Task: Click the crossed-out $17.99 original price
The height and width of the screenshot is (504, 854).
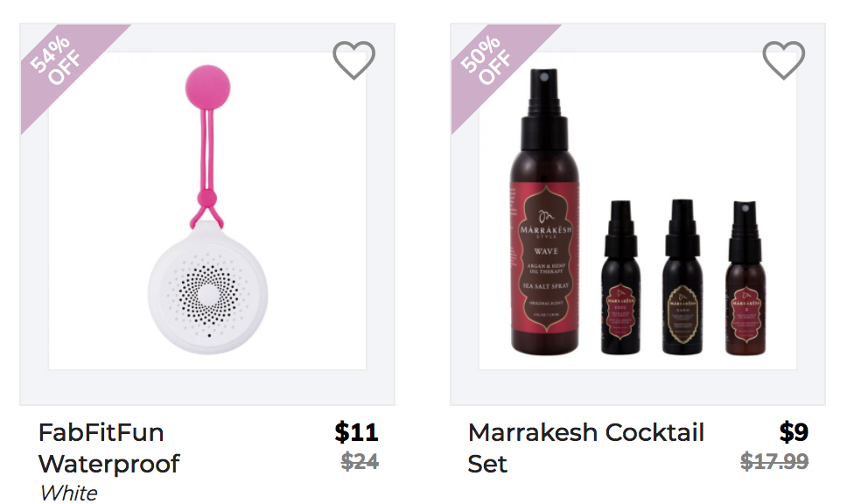Action: point(773,461)
